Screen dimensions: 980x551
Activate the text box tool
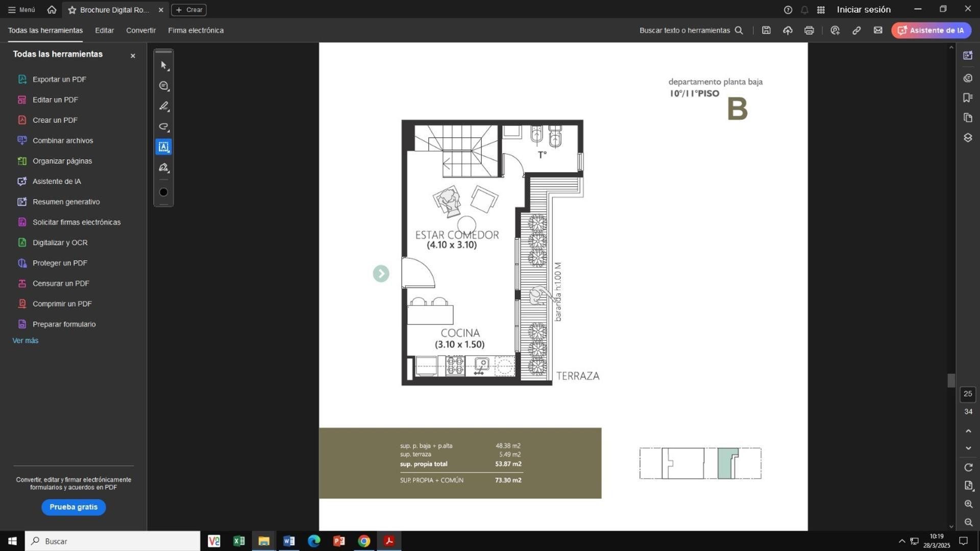(163, 147)
